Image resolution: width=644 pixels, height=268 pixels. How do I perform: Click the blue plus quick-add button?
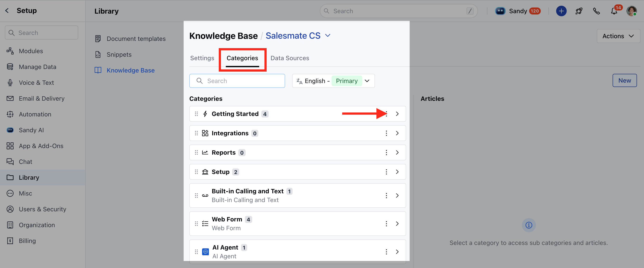[561, 11]
